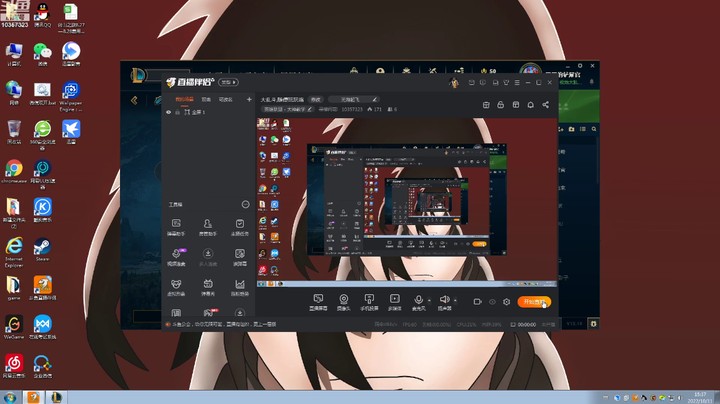Viewport: 720px width, 404px height.
Task: Open the speaker dropdown arrow
Action: [x=456, y=301]
